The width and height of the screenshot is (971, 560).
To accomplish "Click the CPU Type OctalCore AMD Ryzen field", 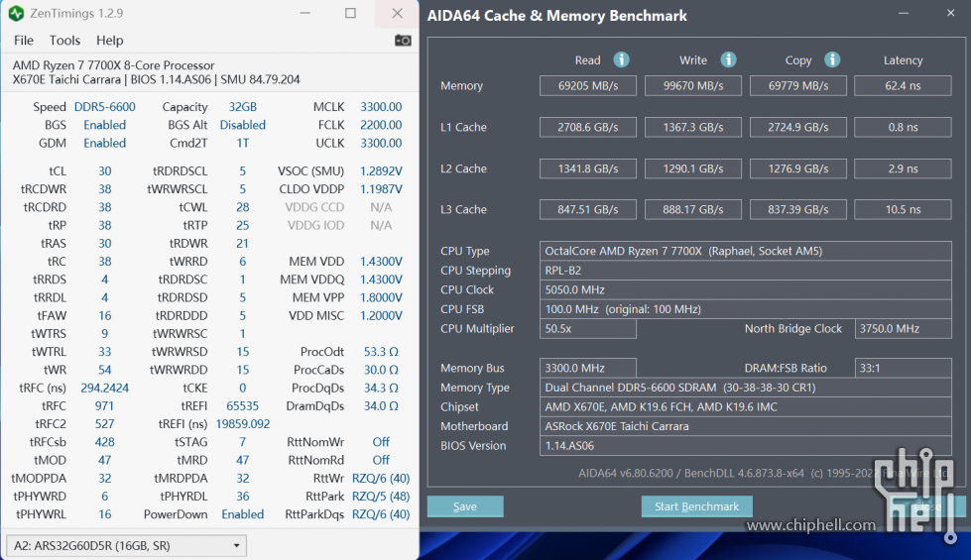I will (x=746, y=251).
